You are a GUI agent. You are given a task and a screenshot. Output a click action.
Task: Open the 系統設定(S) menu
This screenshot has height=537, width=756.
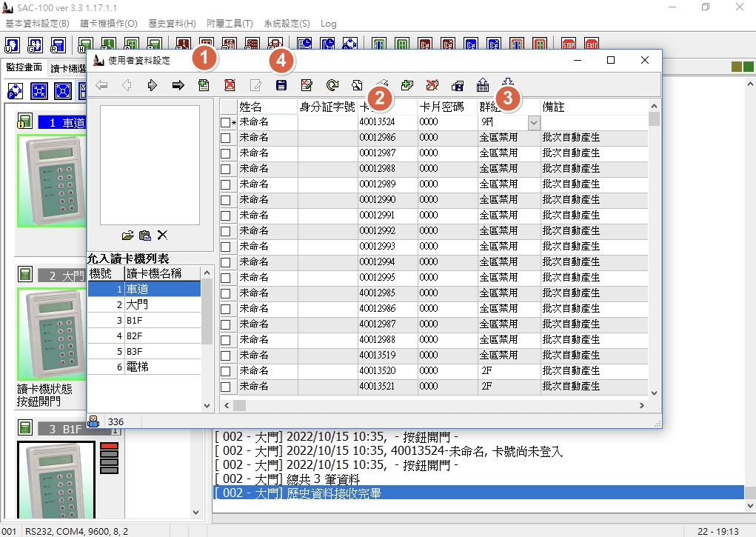[287, 23]
